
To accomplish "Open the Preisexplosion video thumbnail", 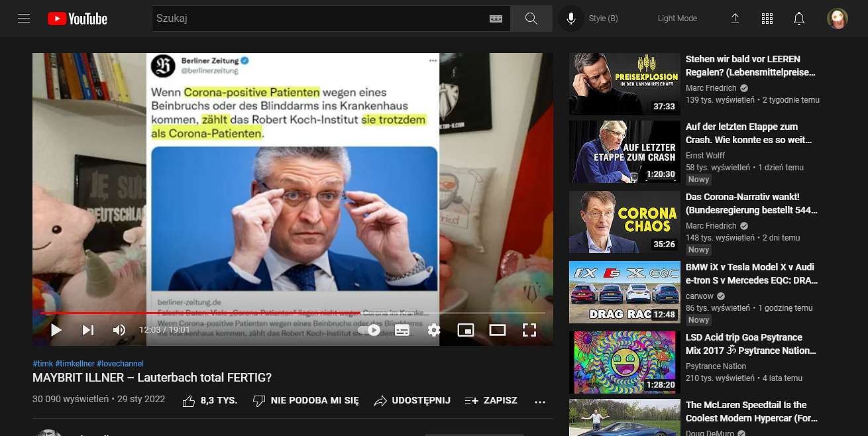I will click(x=625, y=84).
